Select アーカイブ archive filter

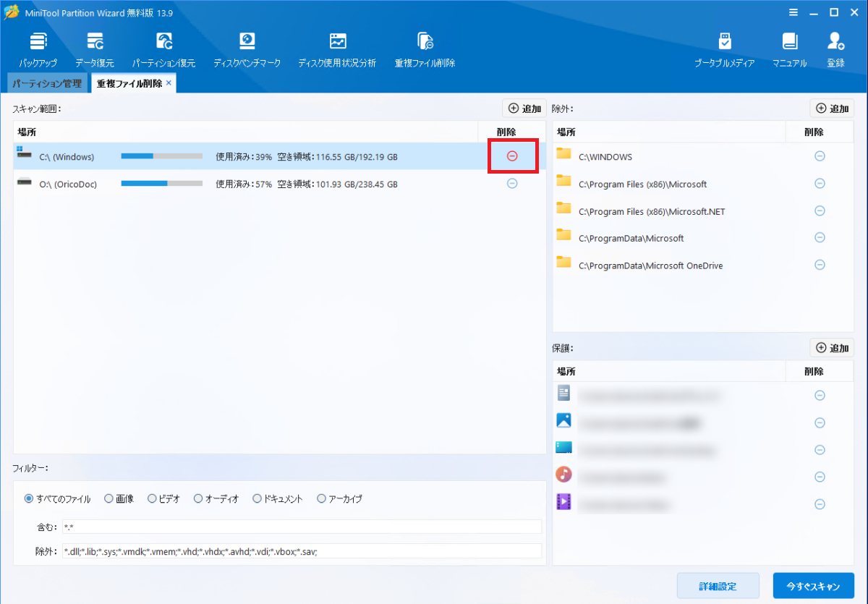[340, 498]
